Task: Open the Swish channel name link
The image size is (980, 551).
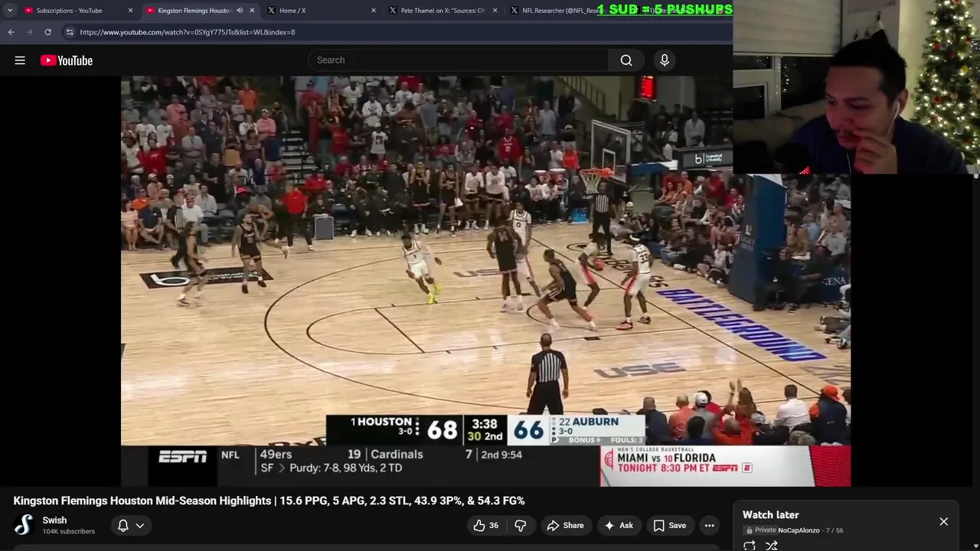Action: pos(54,520)
